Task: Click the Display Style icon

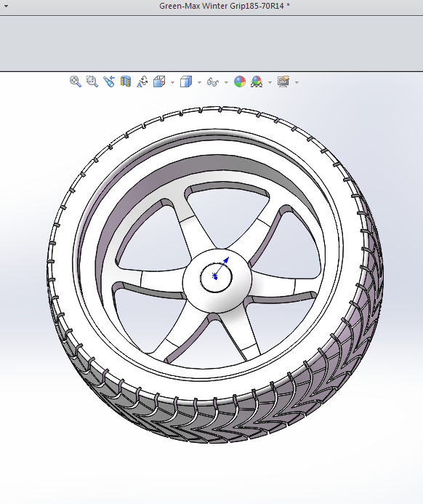Action: (x=186, y=81)
